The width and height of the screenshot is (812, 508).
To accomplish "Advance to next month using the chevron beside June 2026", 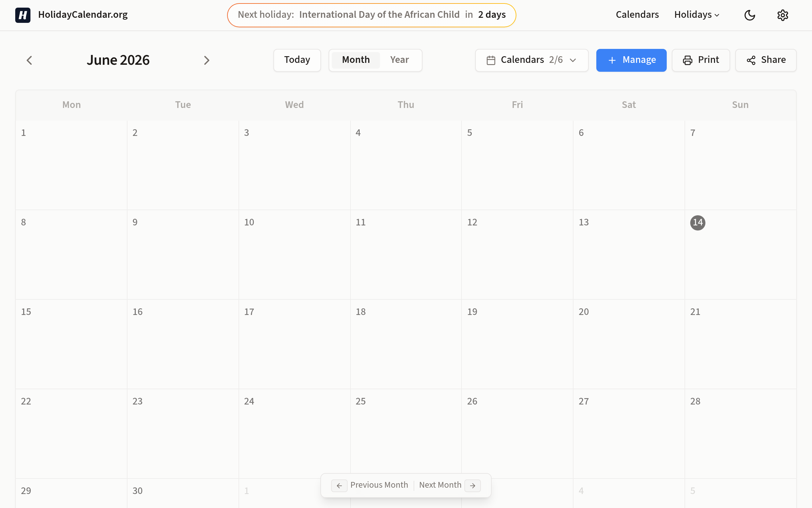I will [x=206, y=60].
